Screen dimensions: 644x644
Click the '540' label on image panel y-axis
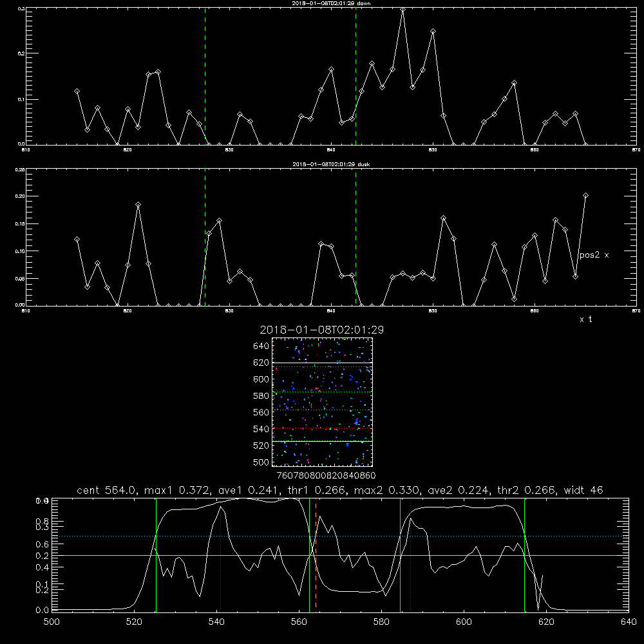(x=261, y=429)
